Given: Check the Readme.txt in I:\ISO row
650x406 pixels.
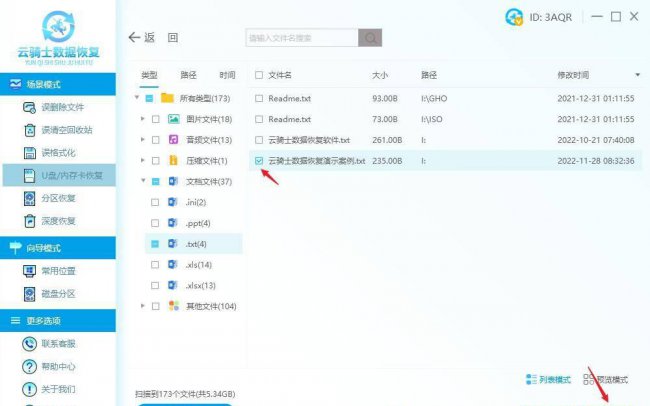Looking at the screenshot, I should pyautogui.click(x=259, y=119).
